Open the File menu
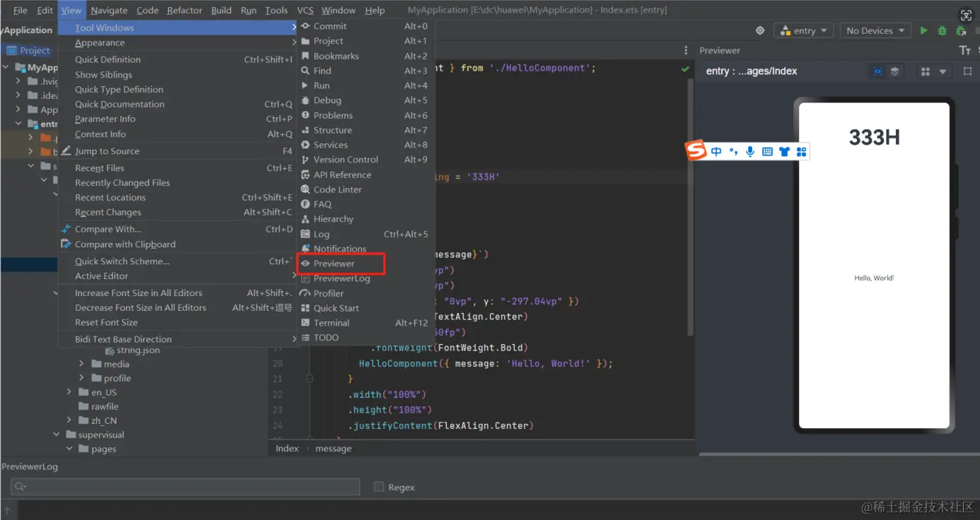This screenshot has height=520, width=980. (x=21, y=10)
